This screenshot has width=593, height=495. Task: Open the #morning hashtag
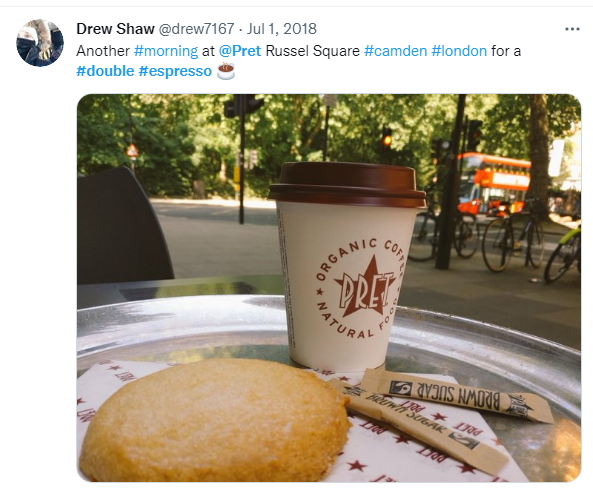pos(166,51)
